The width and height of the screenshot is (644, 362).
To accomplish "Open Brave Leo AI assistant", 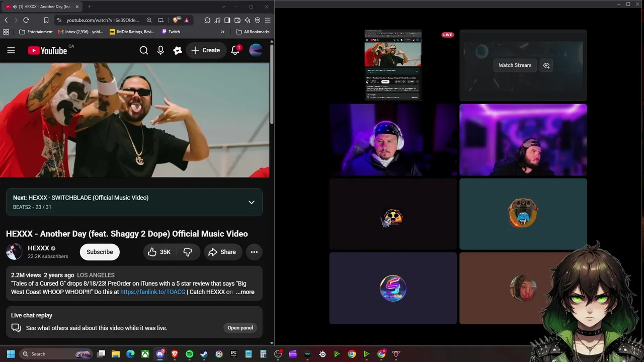I will click(248, 20).
